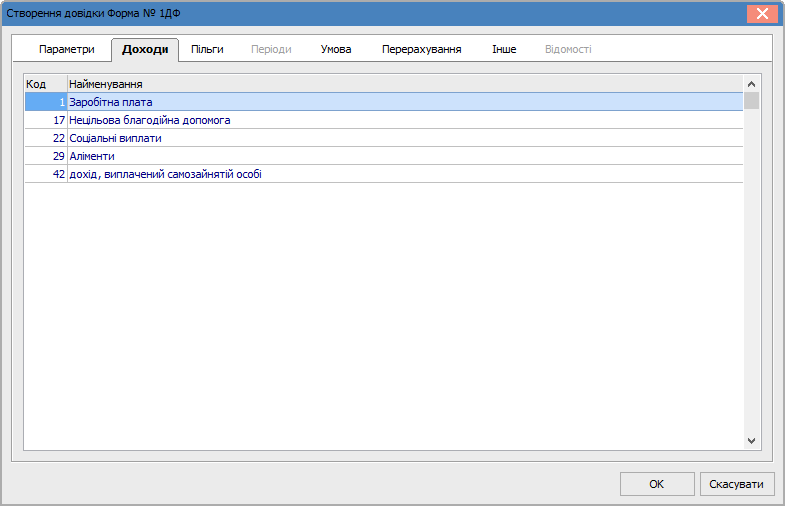
Task: Go to the Умова tab
Action: tap(336, 50)
